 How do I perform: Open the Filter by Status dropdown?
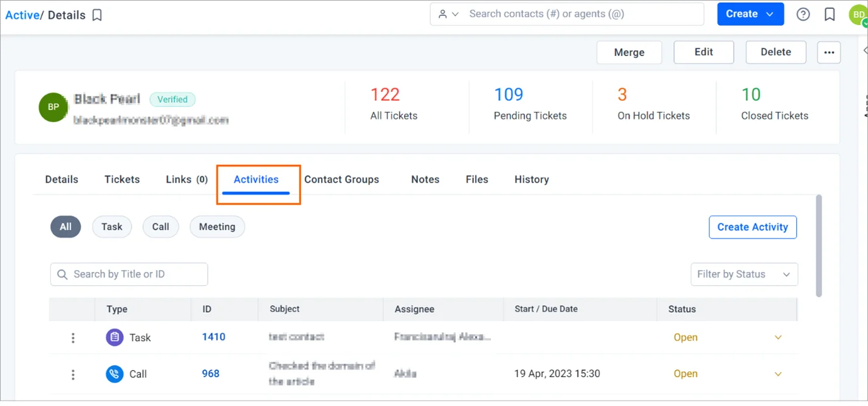point(744,274)
